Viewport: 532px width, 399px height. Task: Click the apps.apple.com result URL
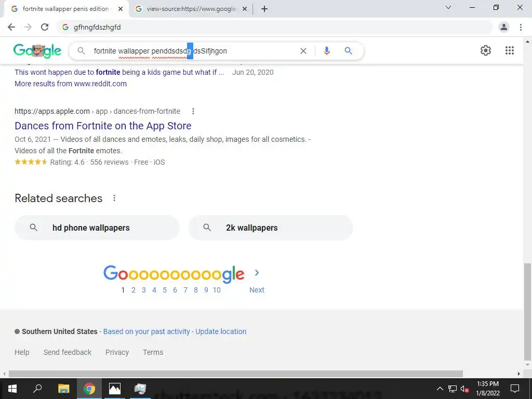(97, 111)
